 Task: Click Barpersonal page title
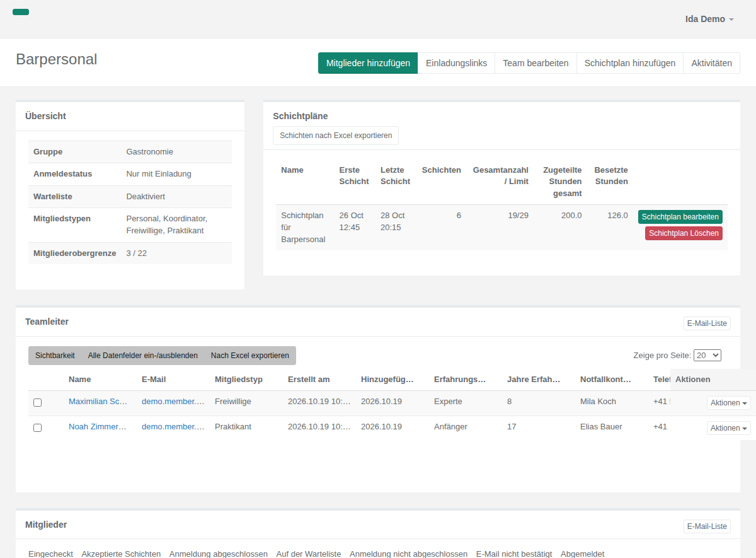(x=57, y=59)
